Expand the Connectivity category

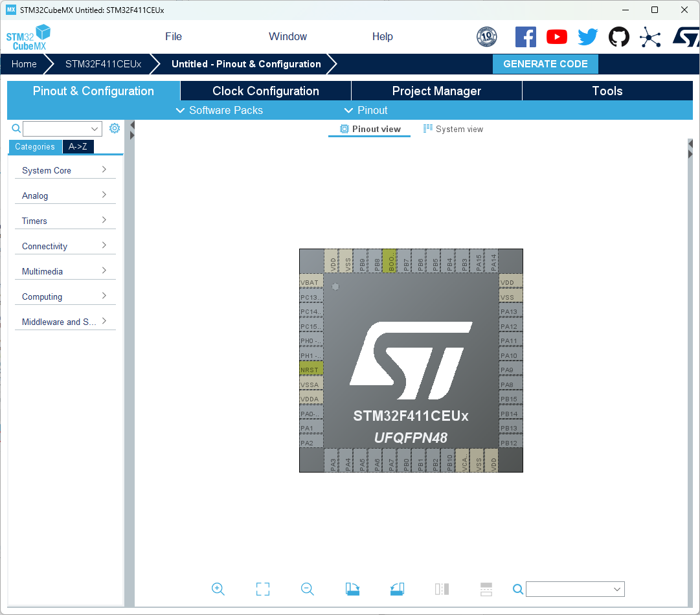tap(64, 246)
